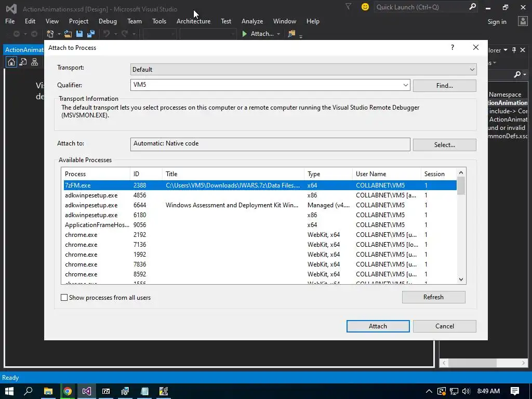Click the Find in Files toolbar icon
The image size is (532, 399).
291,34
